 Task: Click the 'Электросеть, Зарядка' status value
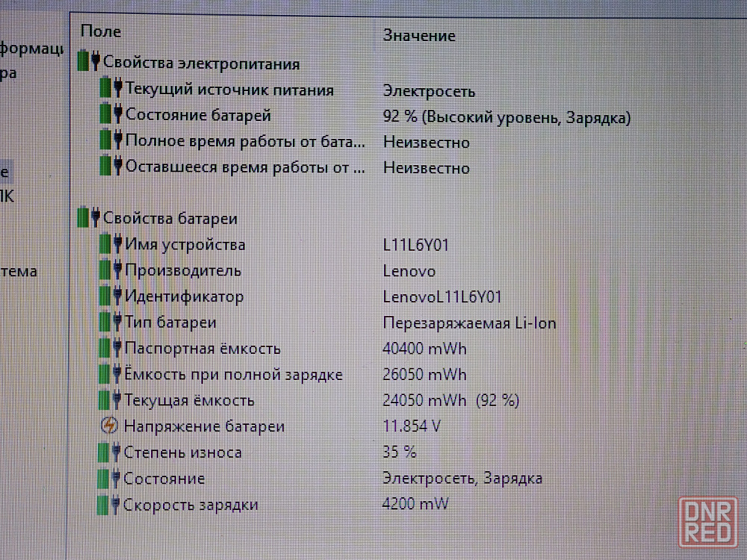[x=462, y=479]
